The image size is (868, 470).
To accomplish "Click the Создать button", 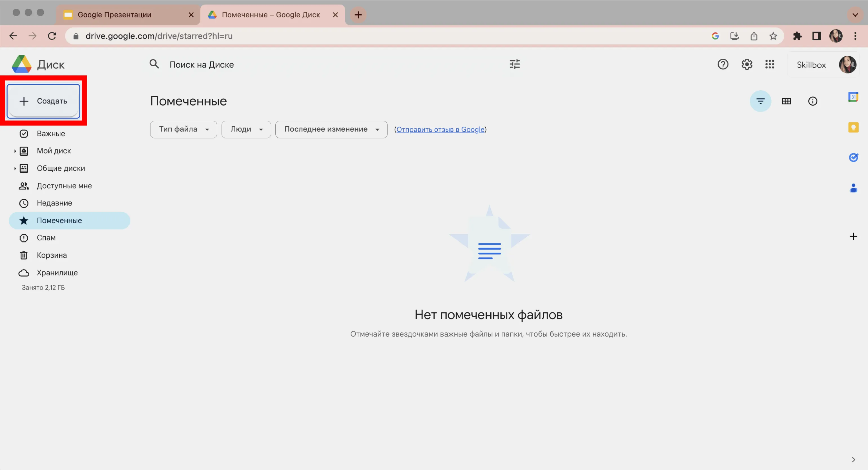I will [43, 101].
